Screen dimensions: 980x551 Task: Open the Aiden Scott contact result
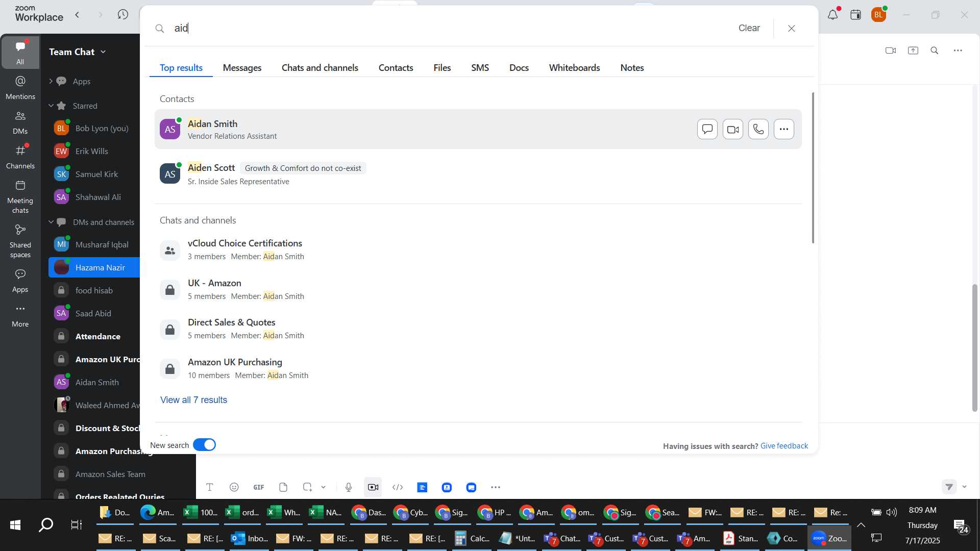point(478,174)
